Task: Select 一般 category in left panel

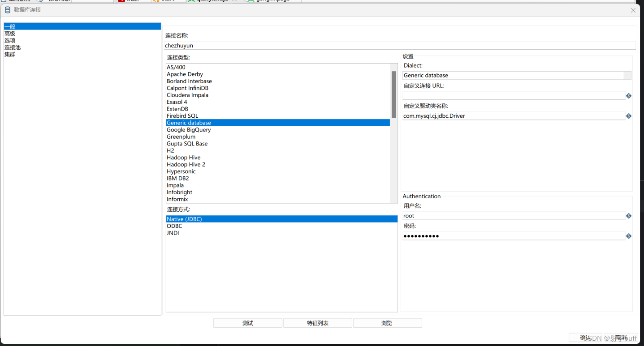Action: [x=82, y=26]
